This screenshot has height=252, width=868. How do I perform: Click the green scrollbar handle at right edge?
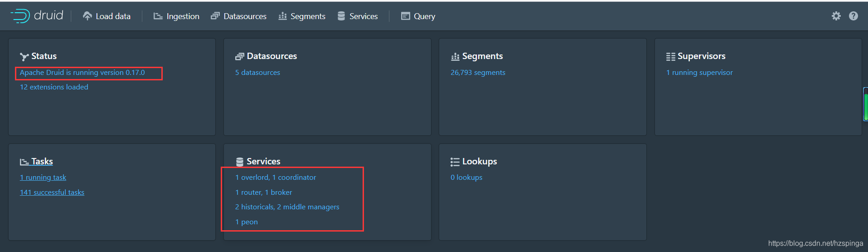coord(866,107)
